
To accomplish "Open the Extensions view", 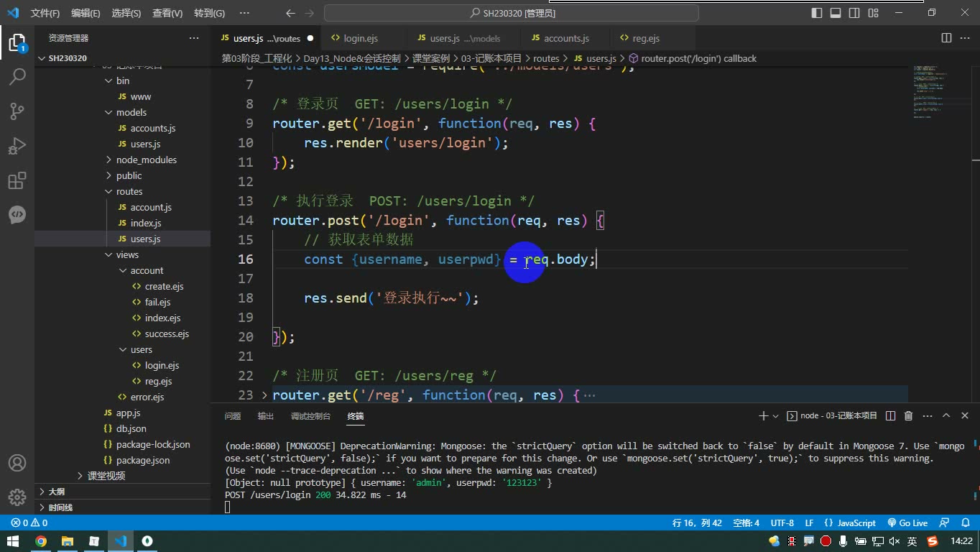I will click(x=17, y=180).
